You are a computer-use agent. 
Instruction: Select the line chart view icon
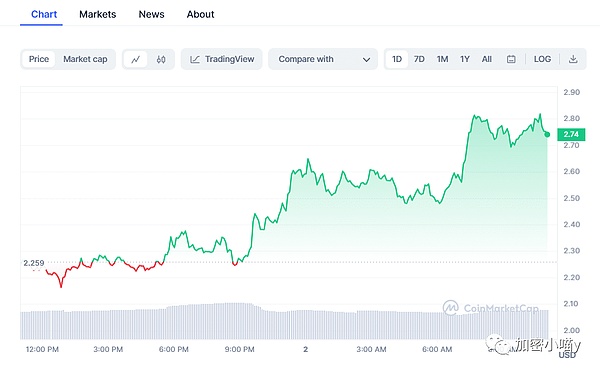(135, 59)
